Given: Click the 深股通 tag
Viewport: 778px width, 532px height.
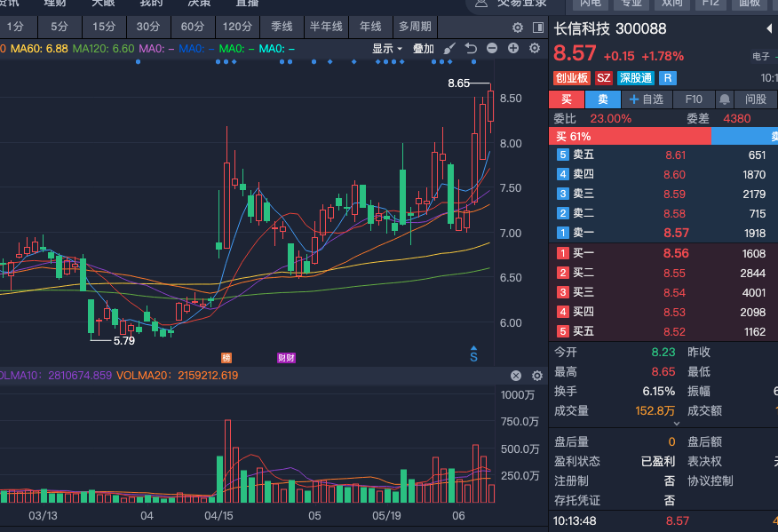Looking at the screenshot, I should [636, 78].
